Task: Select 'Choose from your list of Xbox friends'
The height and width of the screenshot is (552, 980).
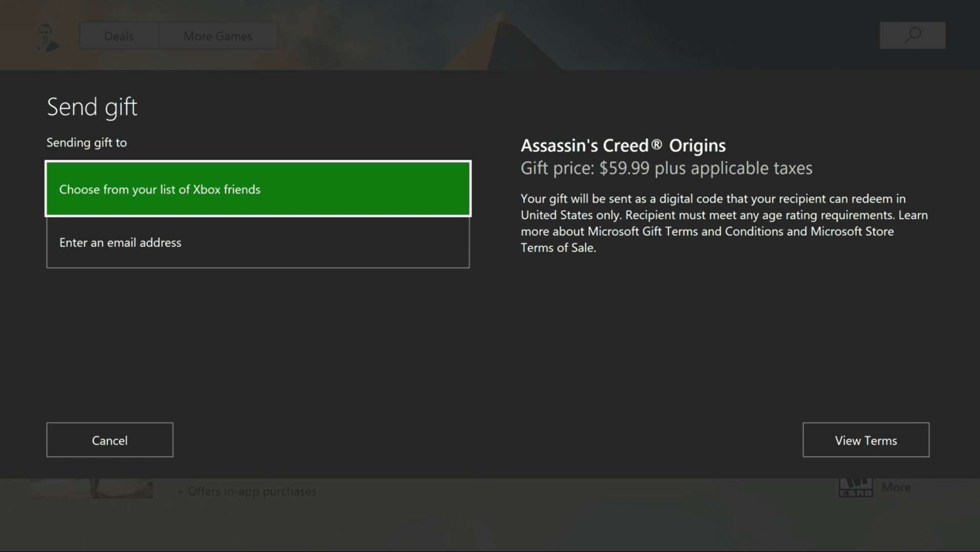Action: [258, 189]
